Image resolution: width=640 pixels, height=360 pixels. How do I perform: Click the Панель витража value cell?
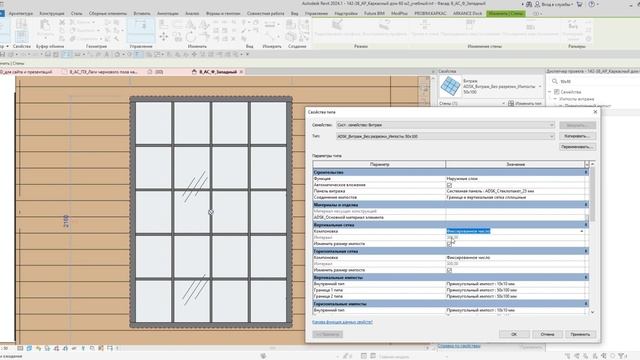(x=515, y=191)
